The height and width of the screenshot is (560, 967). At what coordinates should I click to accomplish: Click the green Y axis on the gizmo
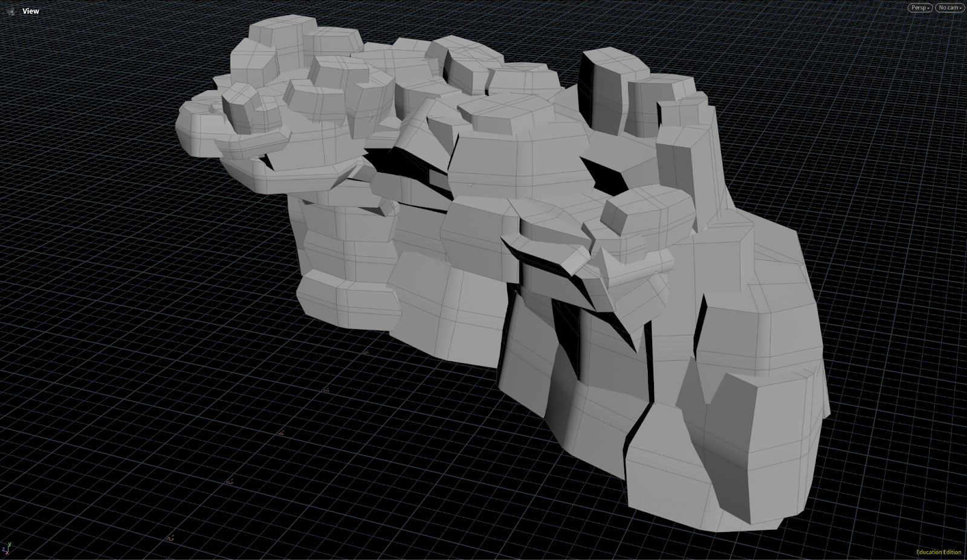[10, 545]
